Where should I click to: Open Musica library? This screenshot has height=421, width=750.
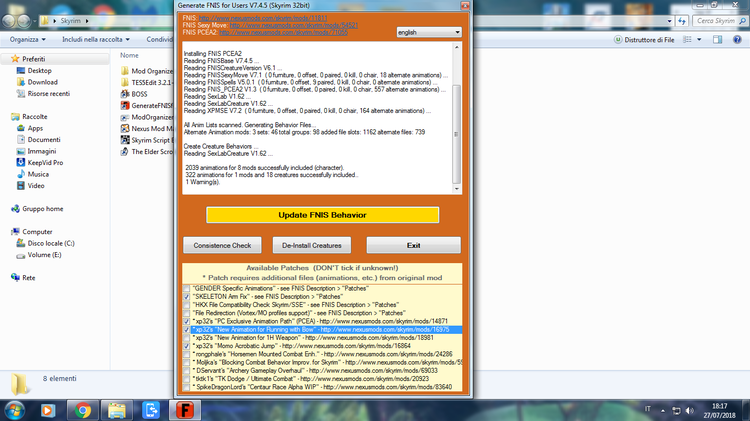[38, 174]
